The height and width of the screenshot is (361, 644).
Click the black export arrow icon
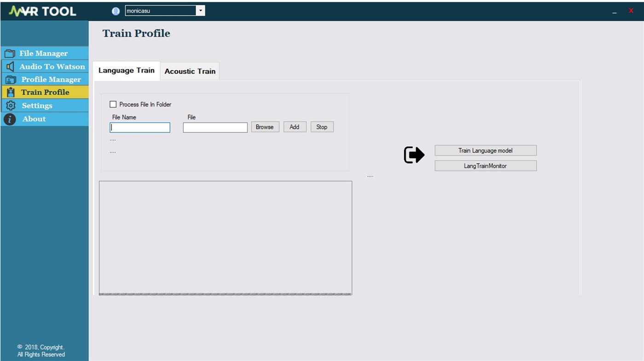(413, 155)
